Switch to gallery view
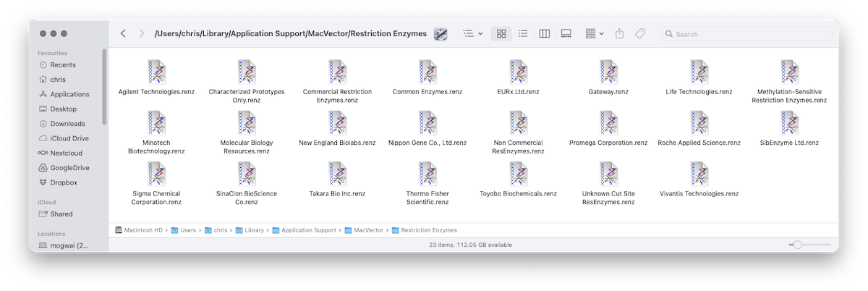This screenshot has height=291, width=868. pos(566,34)
